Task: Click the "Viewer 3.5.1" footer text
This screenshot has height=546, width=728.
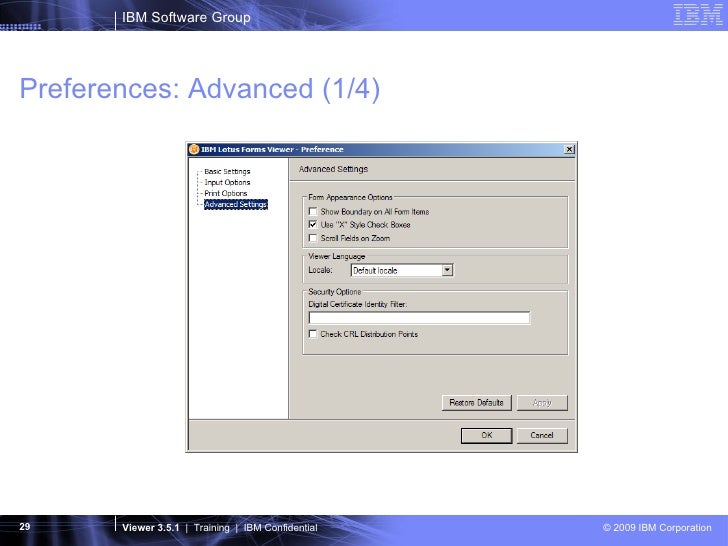Action: click(150, 528)
